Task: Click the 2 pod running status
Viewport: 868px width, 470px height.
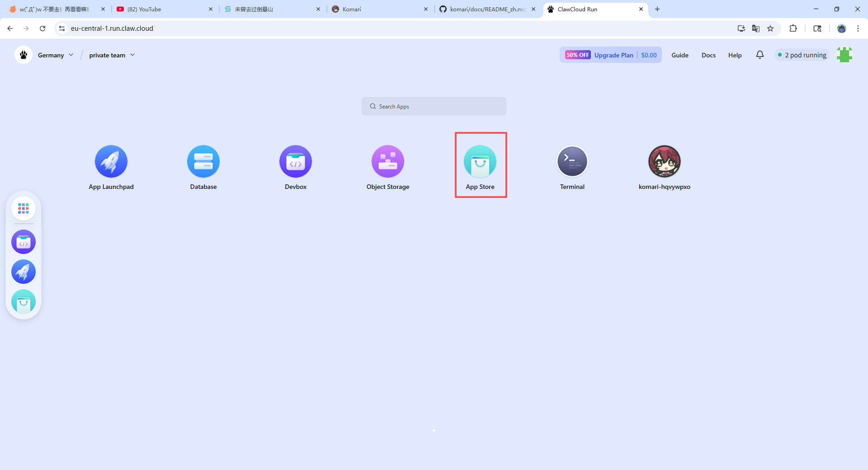Action: [802, 55]
